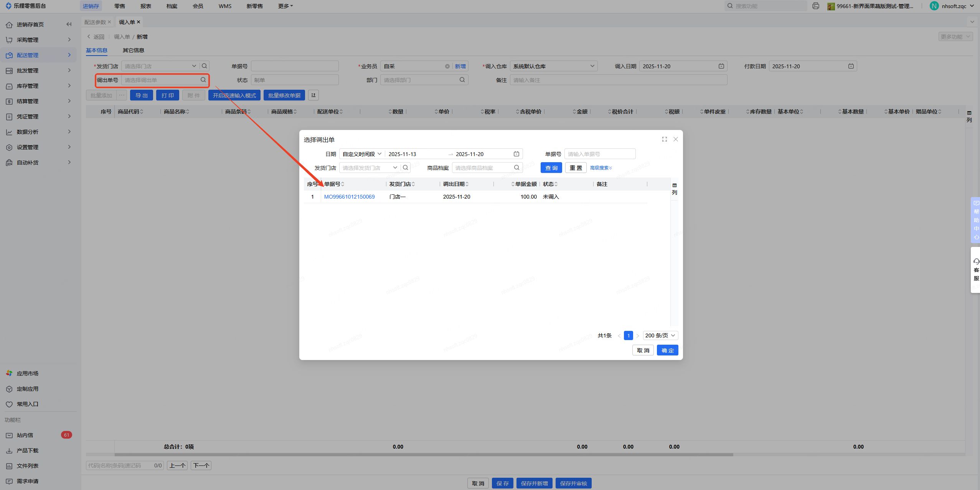Click the search icon in the 调出单号 field
The image size is (980, 490).
[x=203, y=80]
